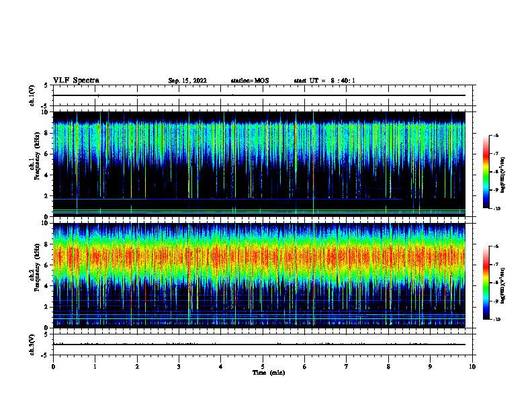This screenshot has width=532, height=411.
Task: Click the "ch.1(V)" axis label
Action: 32,95
